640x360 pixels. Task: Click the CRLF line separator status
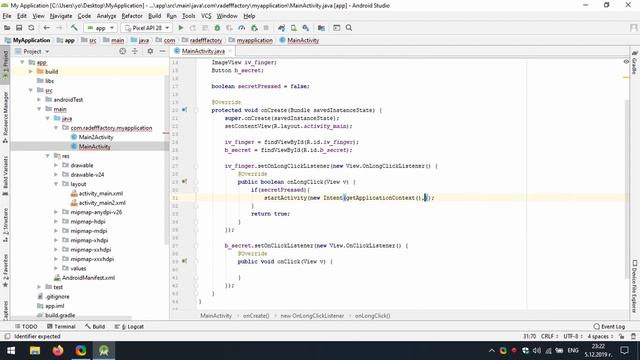point(549,336)
